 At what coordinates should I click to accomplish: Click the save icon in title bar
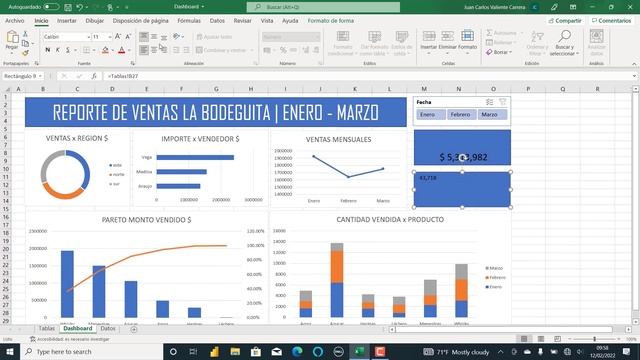coord(68,7)
